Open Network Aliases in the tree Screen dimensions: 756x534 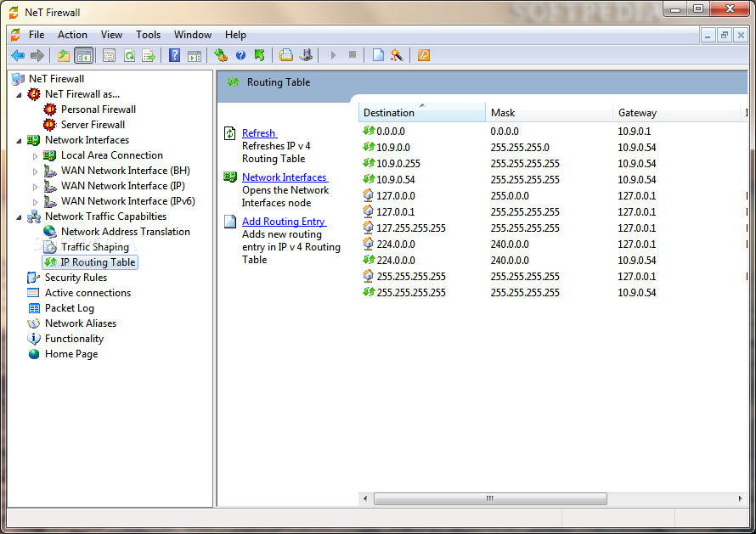(x=81, y=323)
